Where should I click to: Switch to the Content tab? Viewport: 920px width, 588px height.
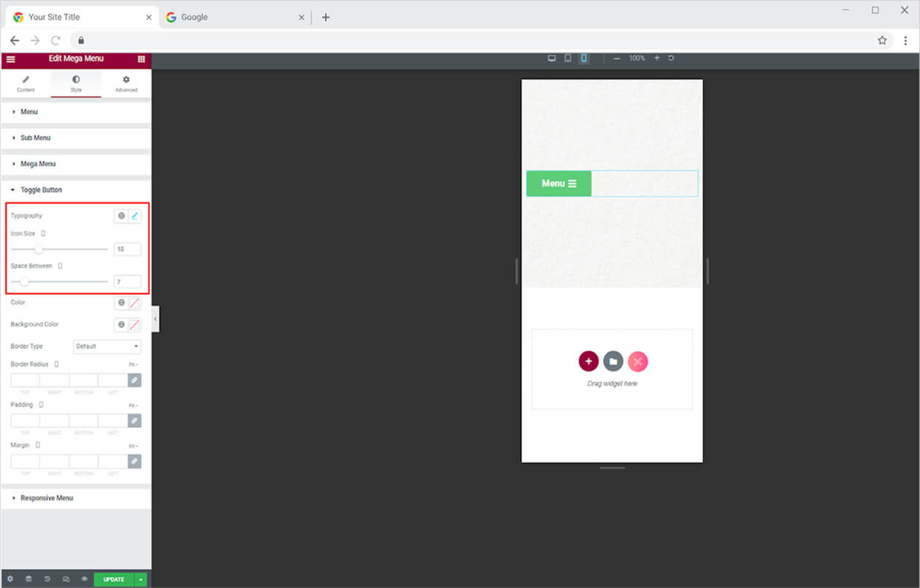click(x=26, y=83)
